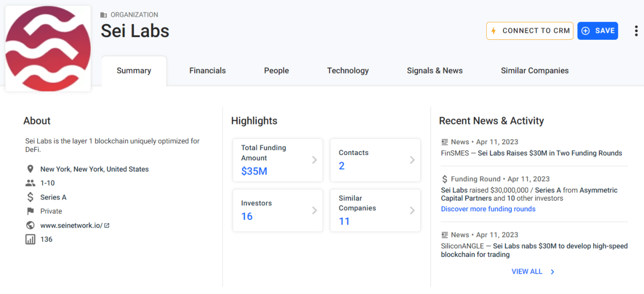
Task: Expand the Similar Companies card chevron
Action: [412, 210]
